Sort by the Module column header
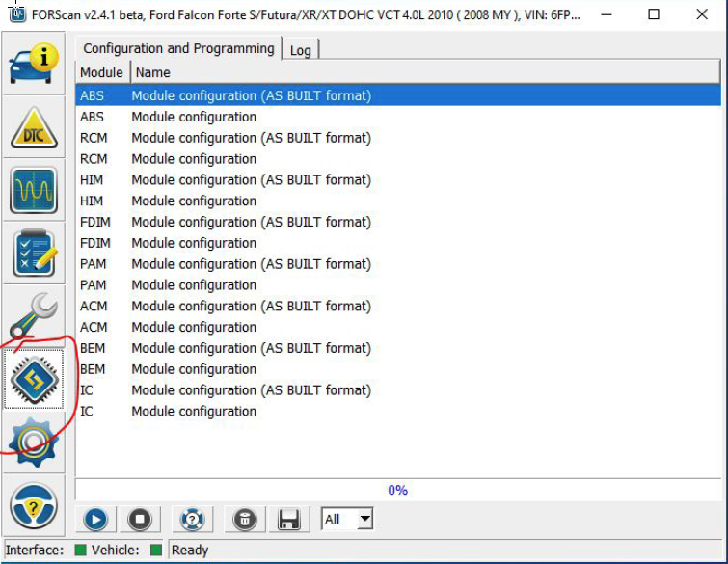This screenshot has height=564, width=728. coord(101,72)
